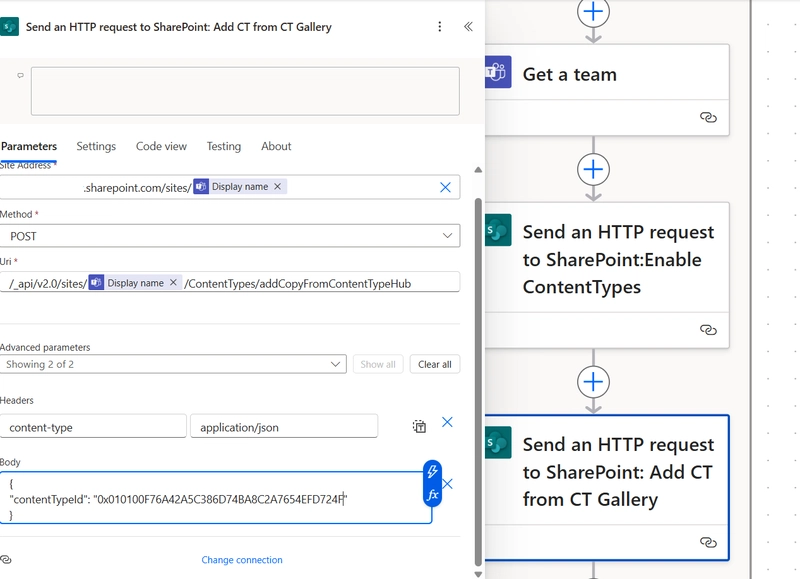The height and width of the screenshot is (579, 800).
Task: Click the switch-to-text-mode icon beside headers
Action: coord(419,426)
